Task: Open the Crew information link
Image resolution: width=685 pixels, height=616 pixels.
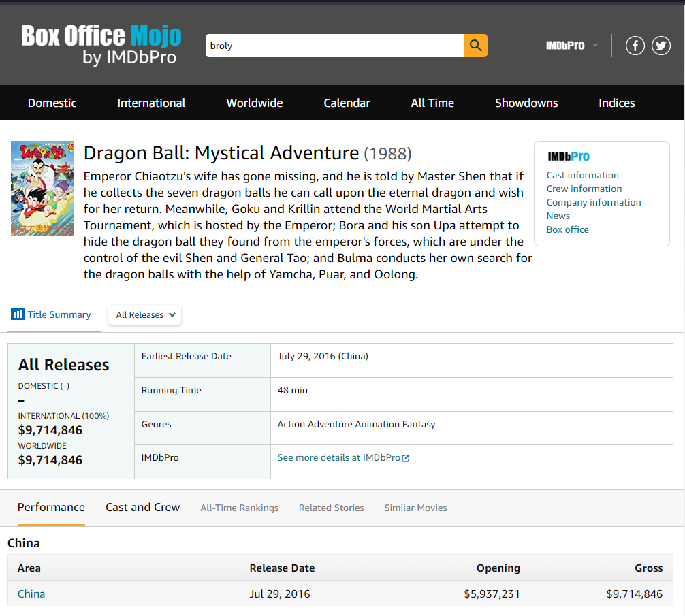Action: (584, 189)
